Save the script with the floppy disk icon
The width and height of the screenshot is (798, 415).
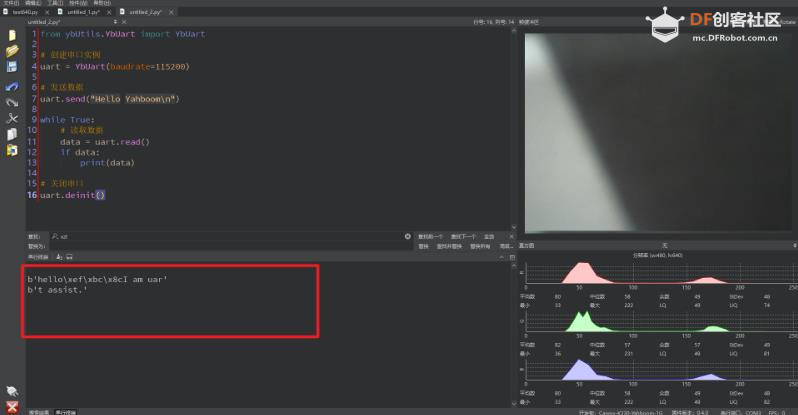(11, 67)
